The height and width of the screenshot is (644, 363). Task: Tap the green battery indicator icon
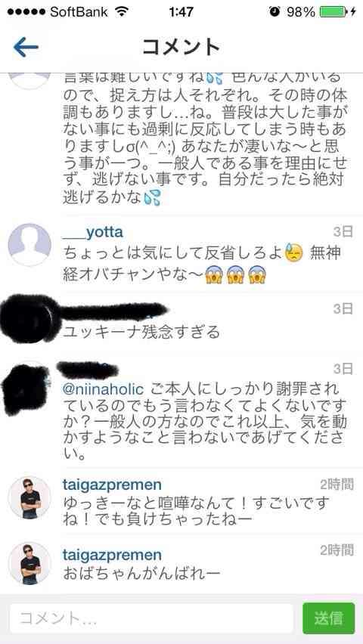tap(334, 11)
